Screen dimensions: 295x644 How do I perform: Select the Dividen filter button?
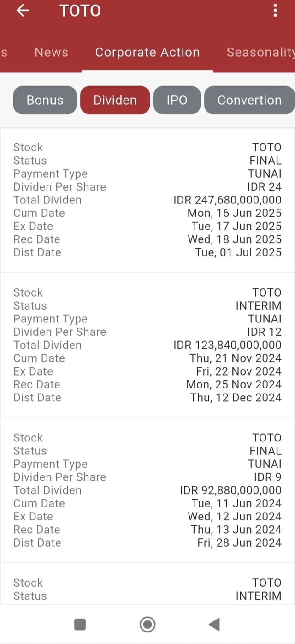(x=115, y=100)
